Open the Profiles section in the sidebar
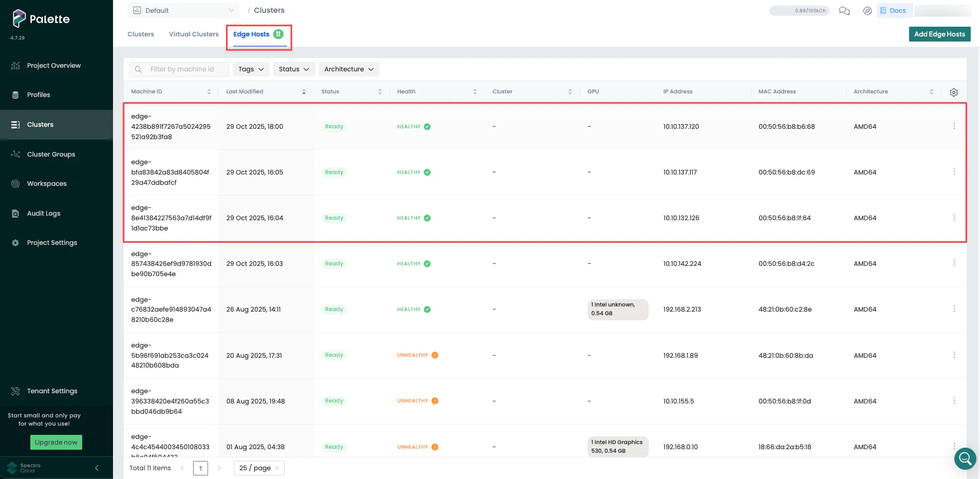The image size is (980, 479). (x=39, y=94)
